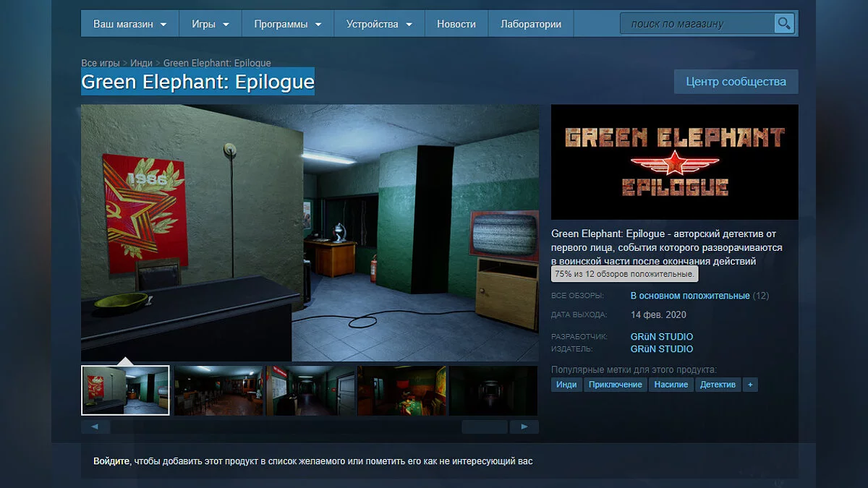Select the third thumbnail showing a corridor
The width and height of the screenshot is (868, 488).
[311, 390]
